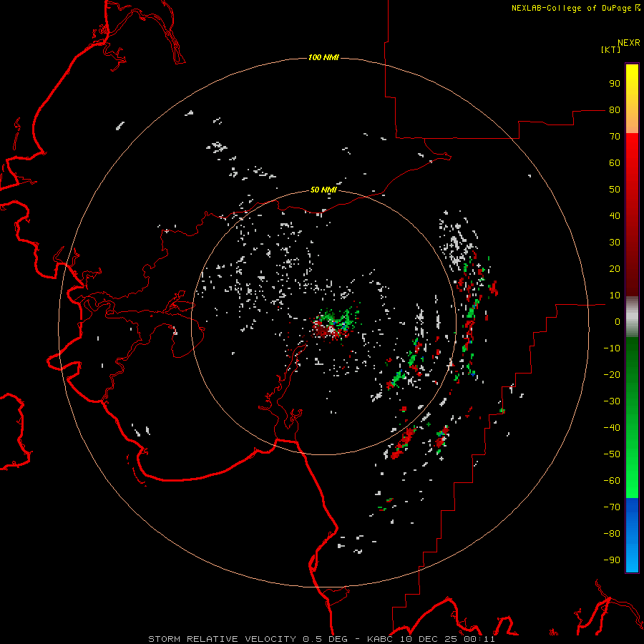Click the -90 value on velocity scale

[612, 560]
